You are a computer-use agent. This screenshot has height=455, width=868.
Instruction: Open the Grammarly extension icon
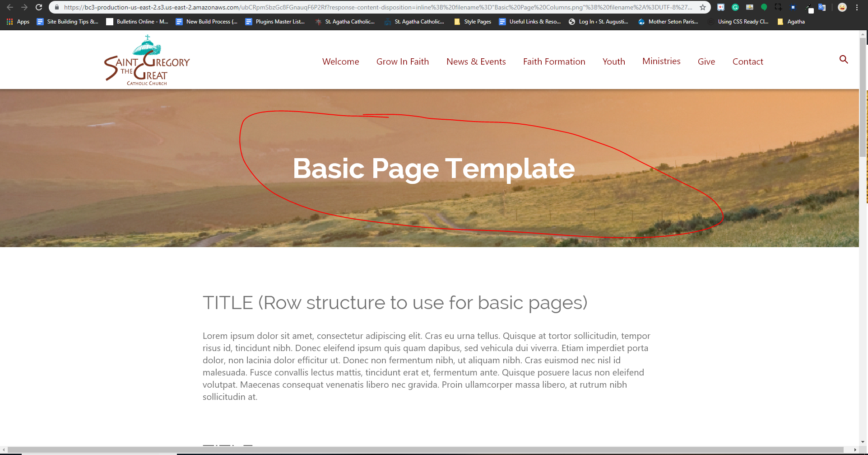(x=735, y=7)
